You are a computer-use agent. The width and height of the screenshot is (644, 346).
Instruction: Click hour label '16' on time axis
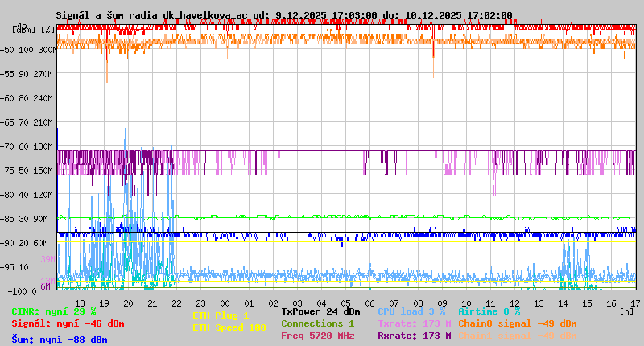tap(611, 303)
